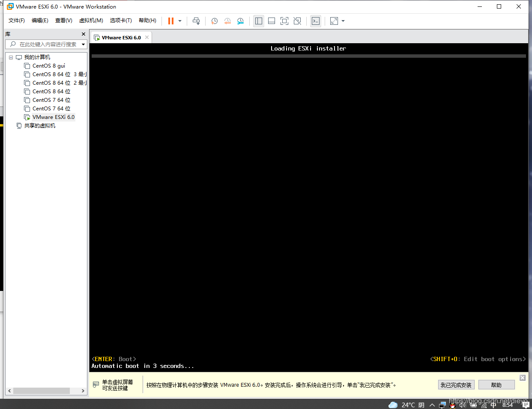Show hidden system tray icons
Screen dimensions: 532x409
[432, 405]
